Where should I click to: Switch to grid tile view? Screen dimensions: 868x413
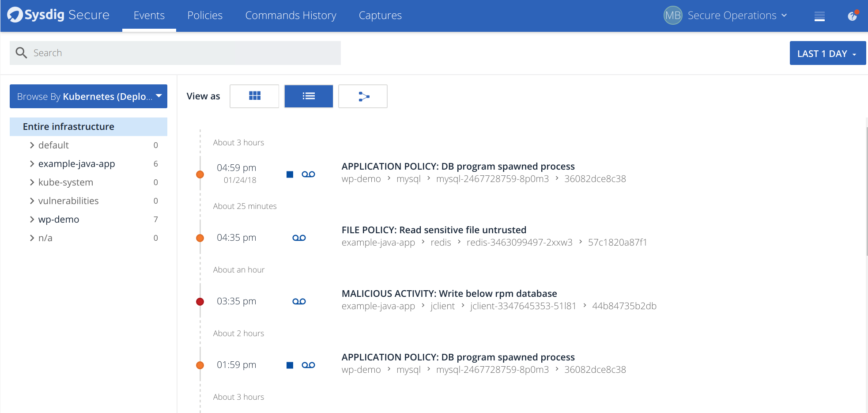[254, 96]
